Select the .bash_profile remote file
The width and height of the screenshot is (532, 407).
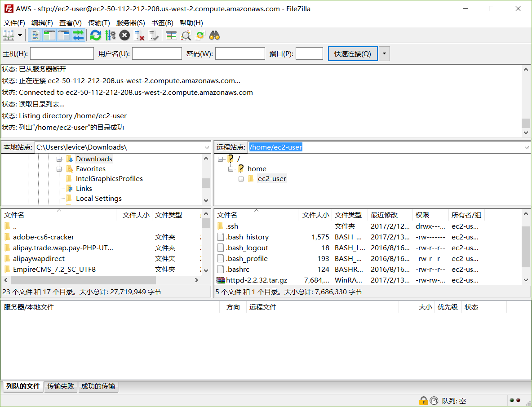tap(247, 259)
